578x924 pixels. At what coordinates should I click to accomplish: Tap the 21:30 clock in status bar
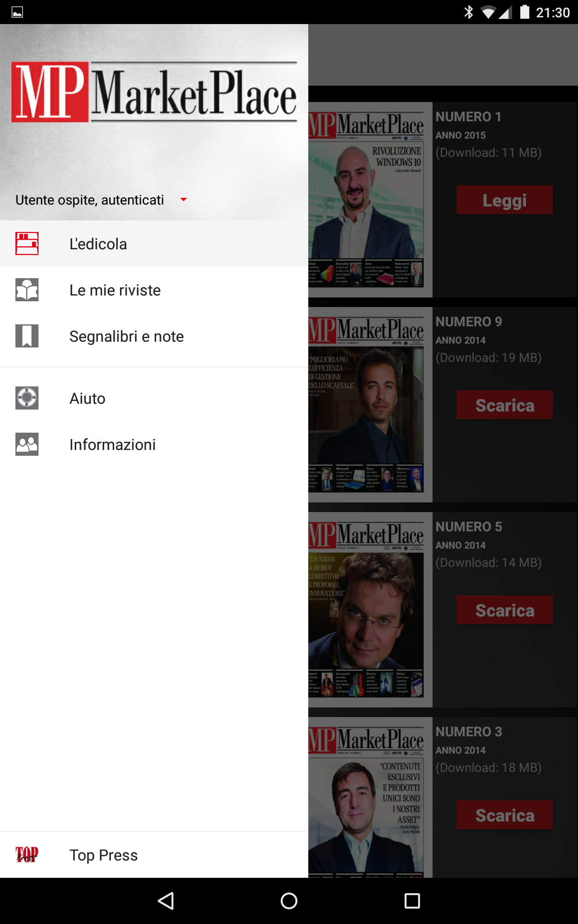pyautogui.click(x=553, y=13)
